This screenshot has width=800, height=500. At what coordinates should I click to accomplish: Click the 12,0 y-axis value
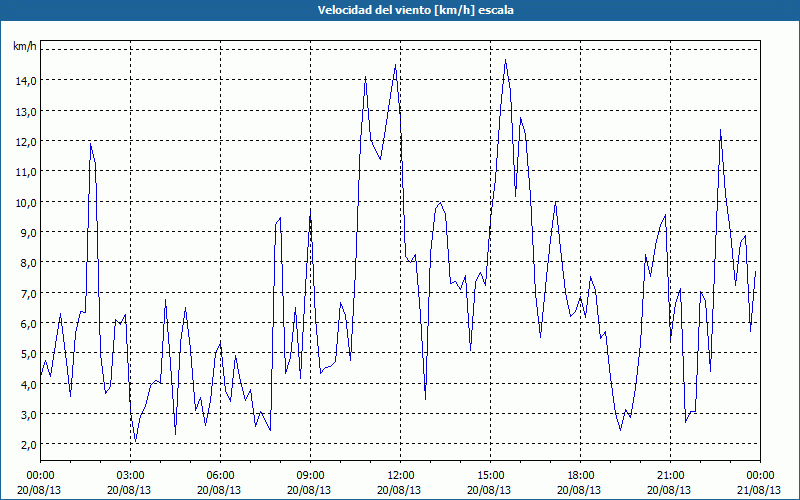click(x=26, y=141)
